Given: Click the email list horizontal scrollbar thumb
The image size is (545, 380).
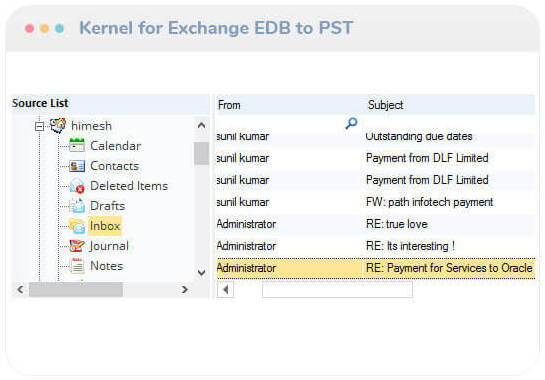Looking at the screenshot, I should 337,290.
